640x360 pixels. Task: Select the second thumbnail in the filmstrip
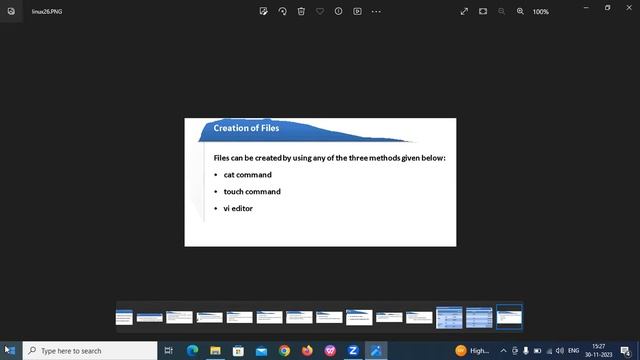[149, 318]
